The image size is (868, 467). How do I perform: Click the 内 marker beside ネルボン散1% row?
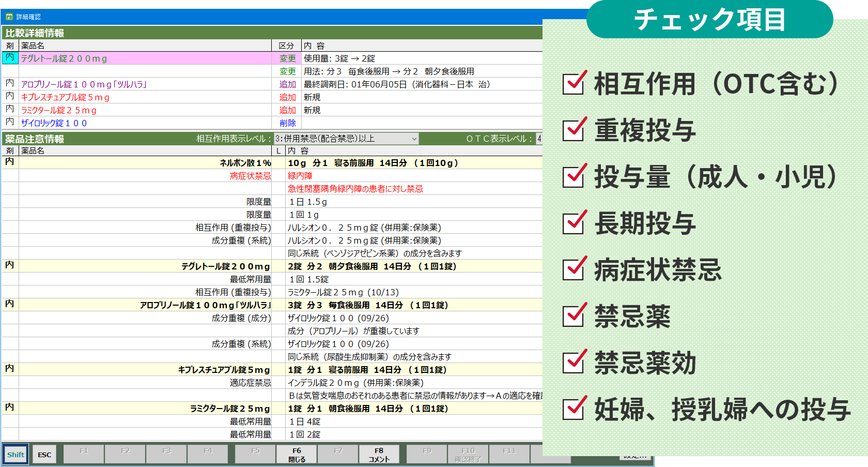tap(10, 162)
